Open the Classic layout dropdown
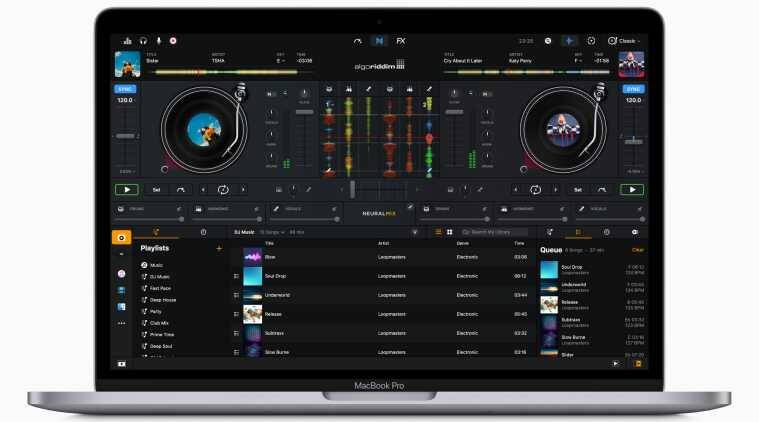759x422 pixels. pyautogui.click(x=624, y=41)
